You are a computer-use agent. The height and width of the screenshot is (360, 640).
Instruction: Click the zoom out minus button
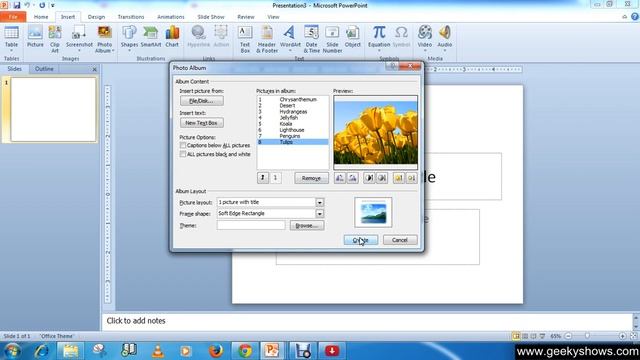pyautogui.click(x=568, y=336)
